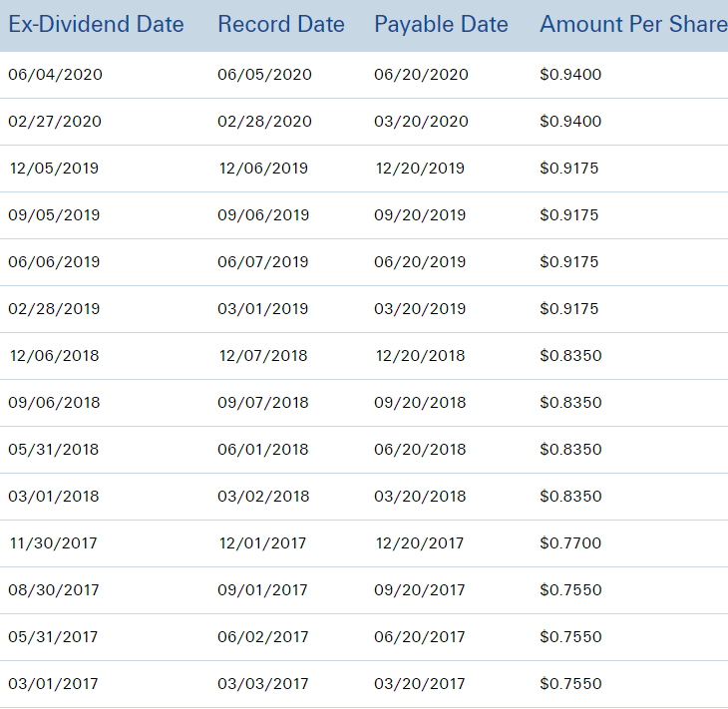The image size is (728, 709).
Task: Select amount in the 06/04/2020 row
Action: click(x=570, y=75)
